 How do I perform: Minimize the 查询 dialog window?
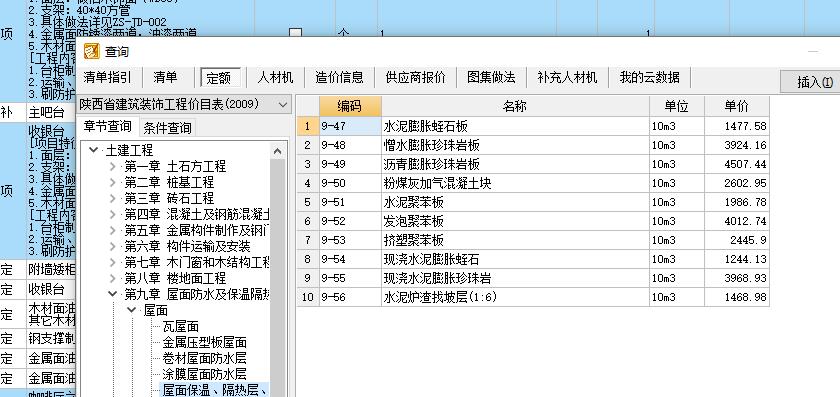click(813, 51)
